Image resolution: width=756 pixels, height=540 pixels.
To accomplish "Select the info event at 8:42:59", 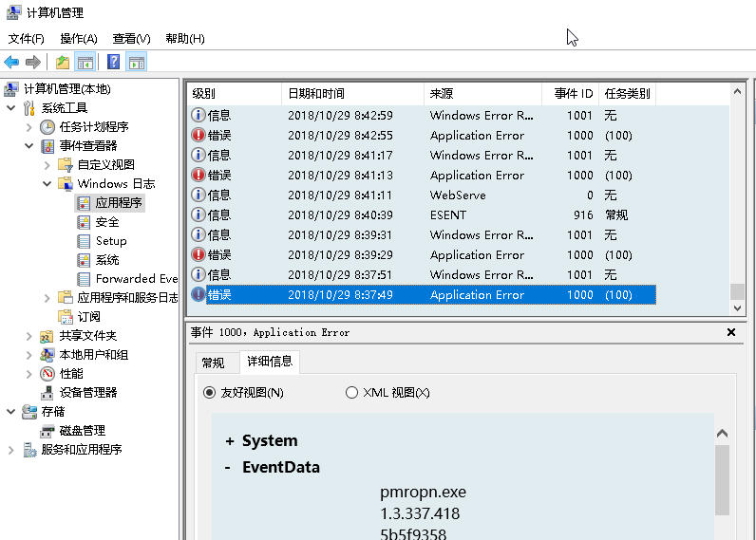I will click(x=422, y=116).
